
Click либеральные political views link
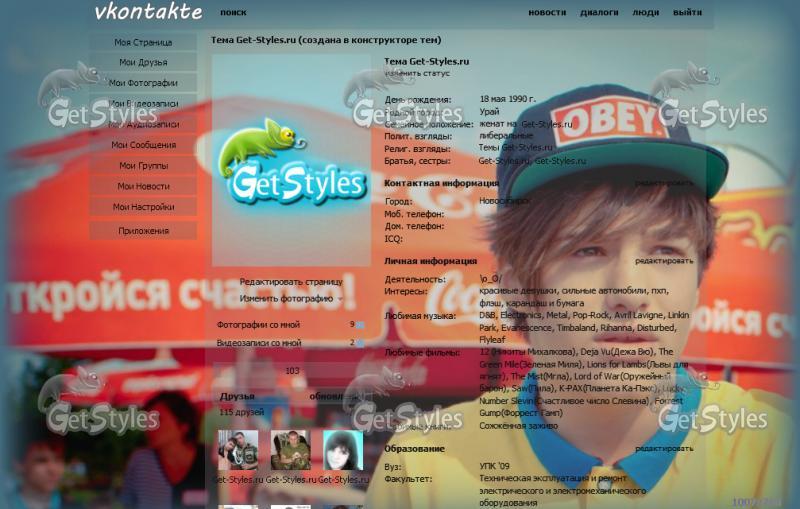pos(506,136)
